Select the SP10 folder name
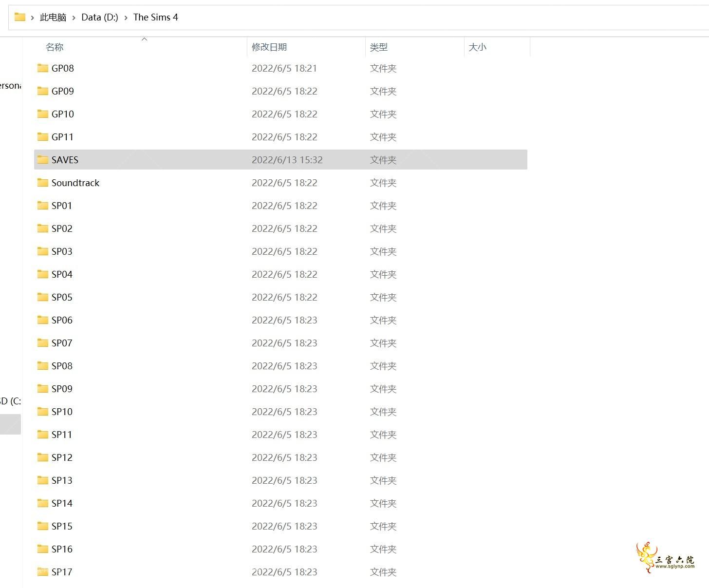The image size is (709, 588). (x=62, y=412)
